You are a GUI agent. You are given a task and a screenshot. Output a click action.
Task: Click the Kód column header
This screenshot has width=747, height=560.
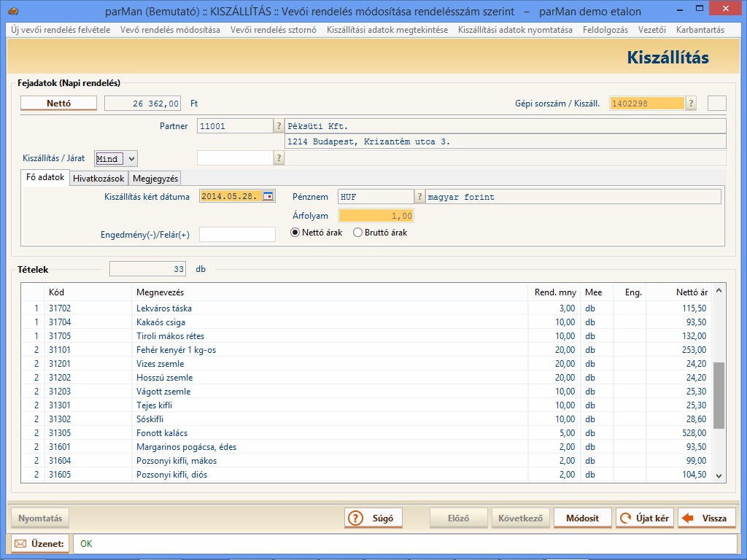(88, 292)
